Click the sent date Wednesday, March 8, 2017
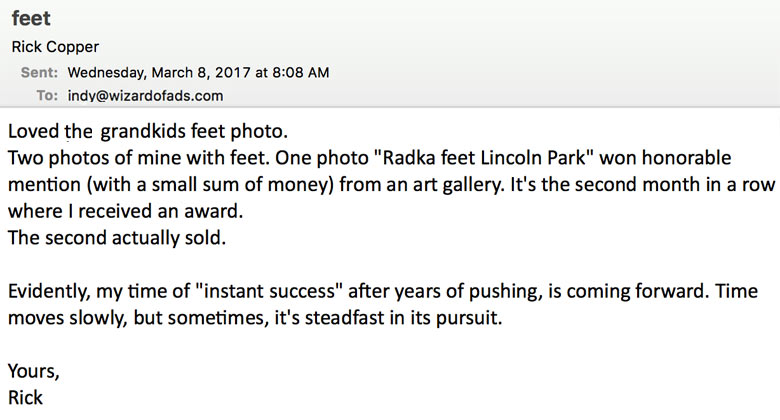 159,73
